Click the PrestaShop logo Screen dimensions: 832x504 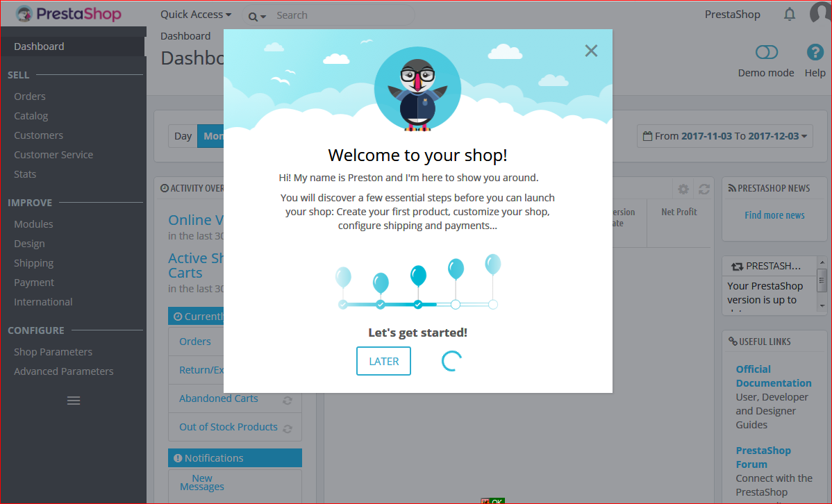pyautogui.click(x=69, y=13)
